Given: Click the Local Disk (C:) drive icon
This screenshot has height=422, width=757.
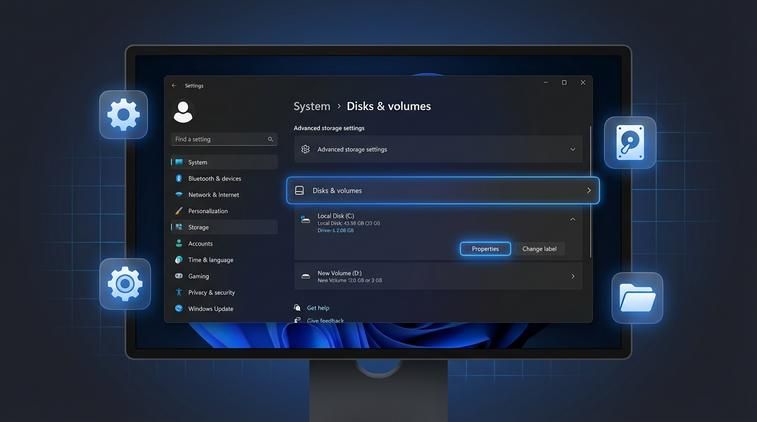Looking at the screenshot, I should point(305,220).
